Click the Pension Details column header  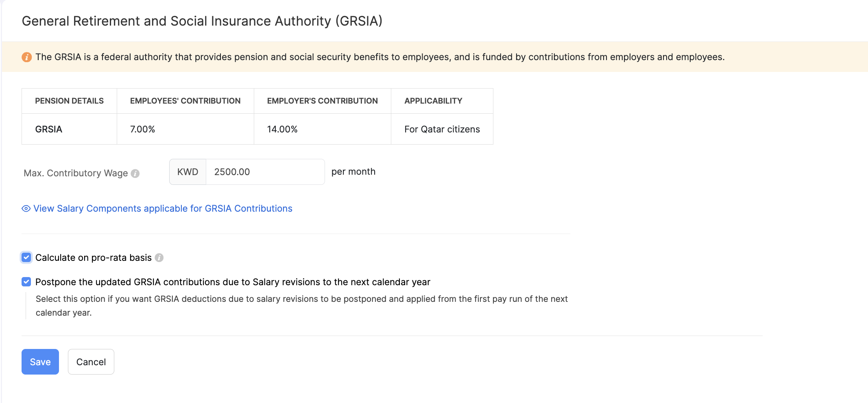[69, 101]
